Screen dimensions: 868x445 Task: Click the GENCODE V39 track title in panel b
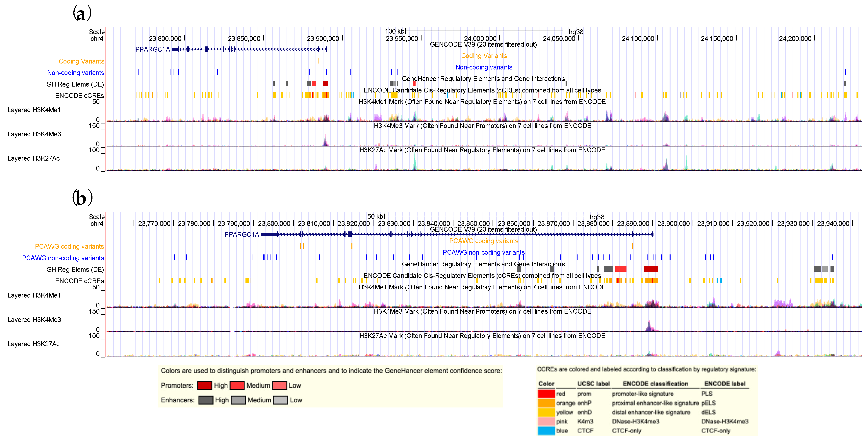pos(483,230)
